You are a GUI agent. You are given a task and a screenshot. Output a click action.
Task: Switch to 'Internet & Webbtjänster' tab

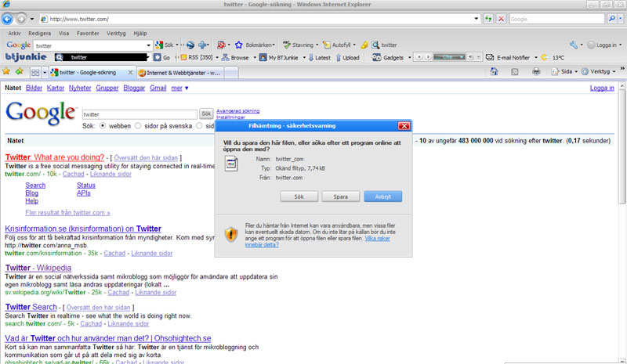[x=179, y=73]
